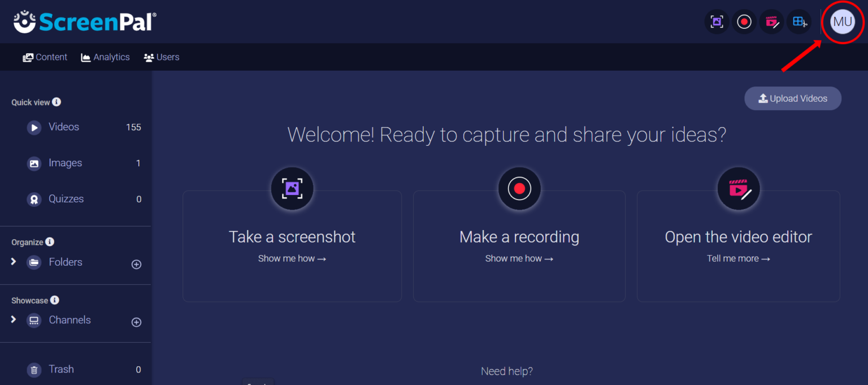Click the Videos play icon in sidebar
The image size is (868, 385).
click(x=34, y=128)
